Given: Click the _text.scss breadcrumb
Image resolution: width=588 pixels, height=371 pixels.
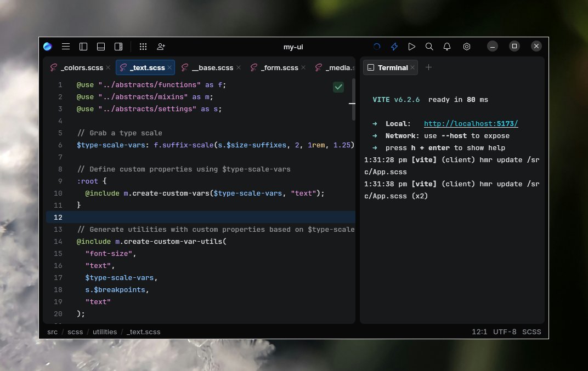Looking at the screenshot, I should [143, 332].
